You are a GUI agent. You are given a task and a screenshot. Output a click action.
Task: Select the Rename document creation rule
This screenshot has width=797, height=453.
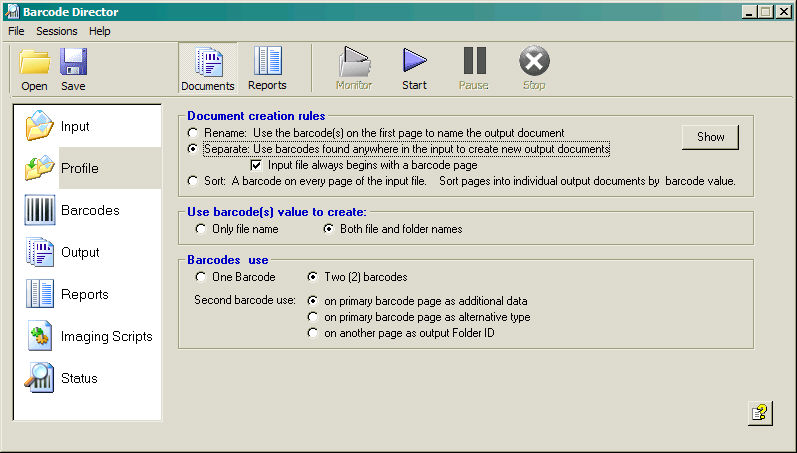tap(193, 133)
